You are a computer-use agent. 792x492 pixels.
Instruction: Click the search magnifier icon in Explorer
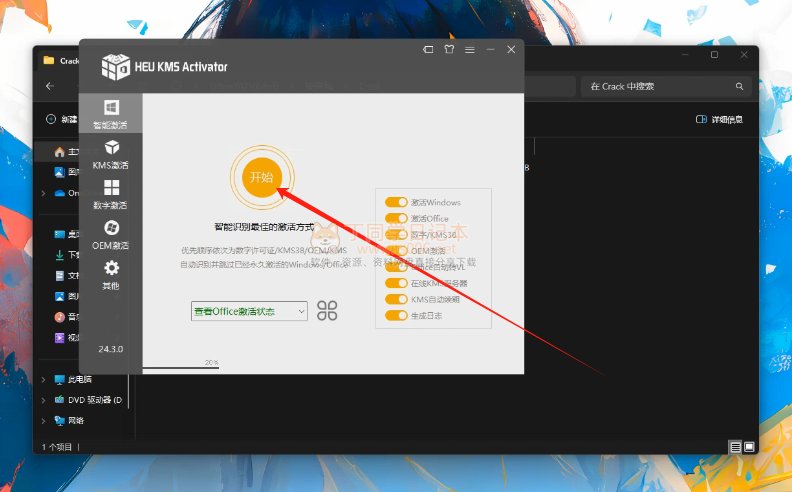click(x=739, y=86)
